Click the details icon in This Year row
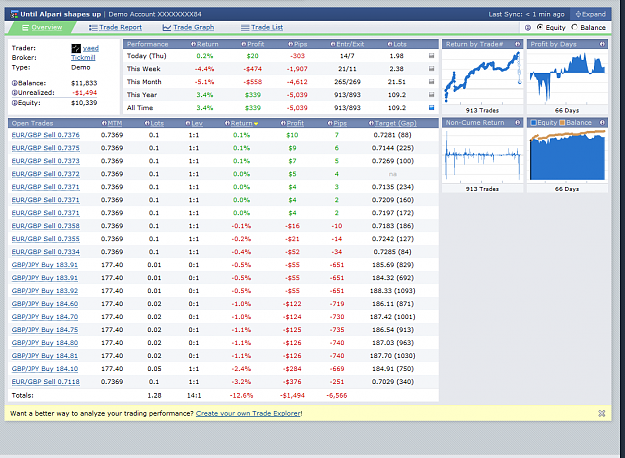625x458 pixels. [431, 94]
